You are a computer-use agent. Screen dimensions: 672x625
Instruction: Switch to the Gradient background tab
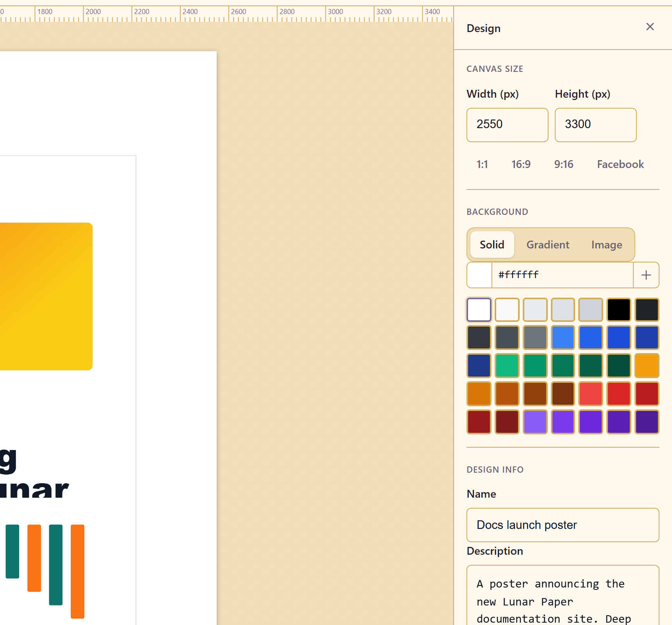(x=548, y=245)
